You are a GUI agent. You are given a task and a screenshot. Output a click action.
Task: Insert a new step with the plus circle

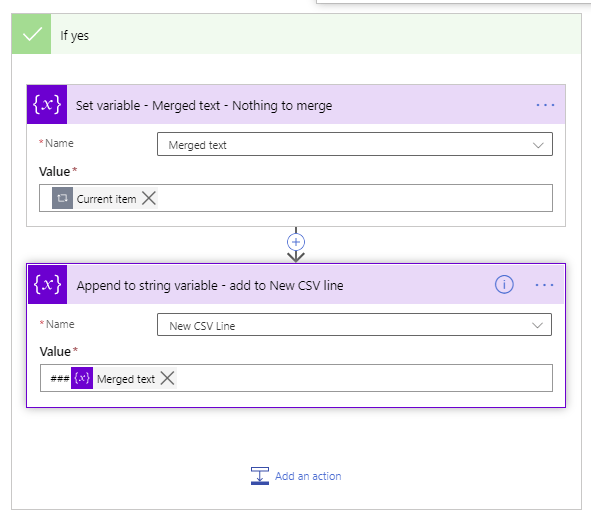click(x=296, y=242)
